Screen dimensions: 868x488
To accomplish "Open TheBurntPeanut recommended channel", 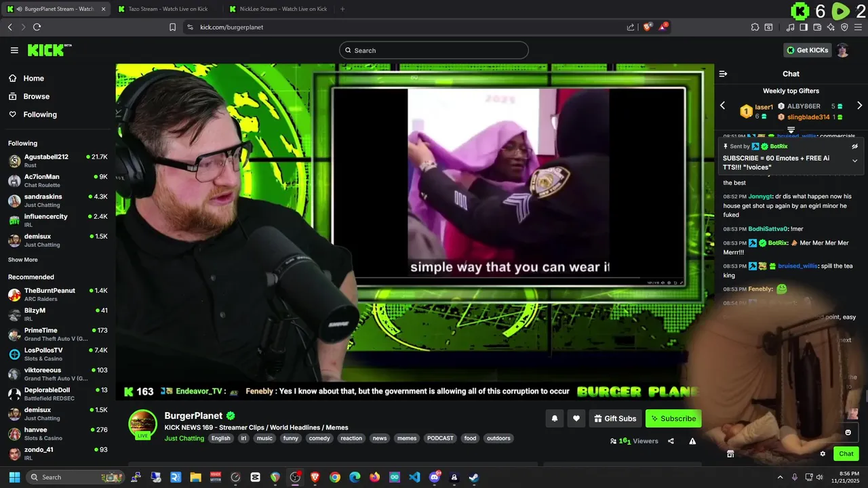I will (58, 294).
